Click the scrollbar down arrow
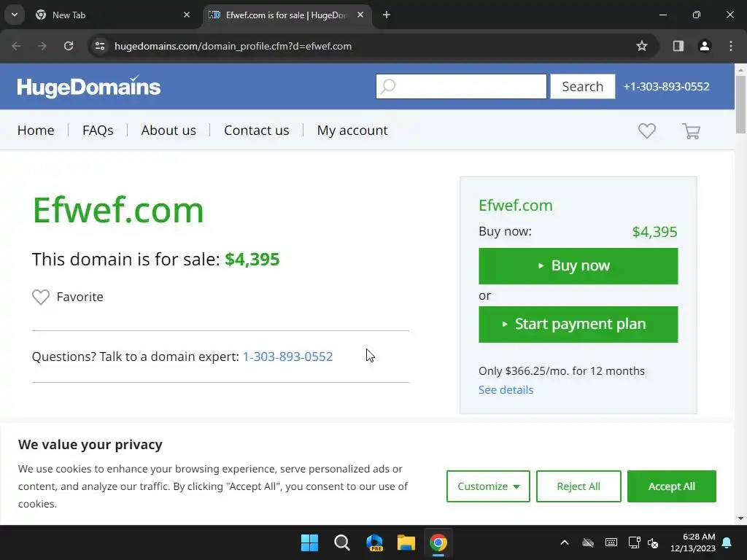Viewport: 747px width, 560px height. click(740, 518)
